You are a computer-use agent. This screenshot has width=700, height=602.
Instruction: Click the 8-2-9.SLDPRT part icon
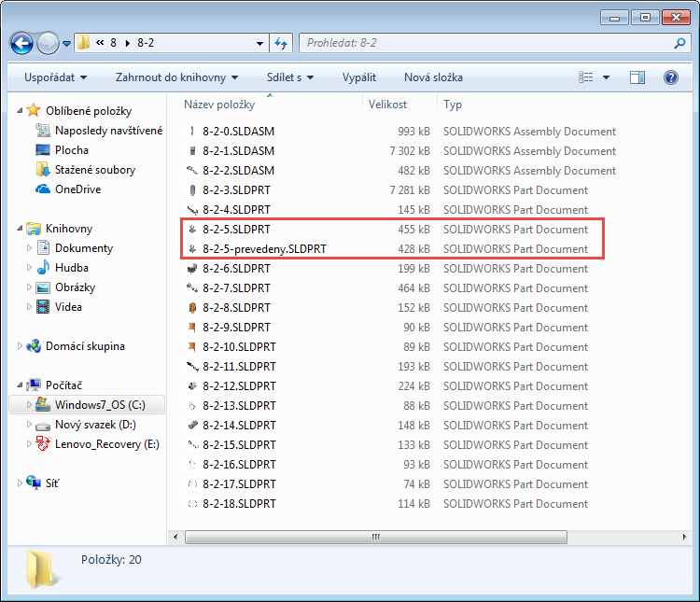click(192, 328)
